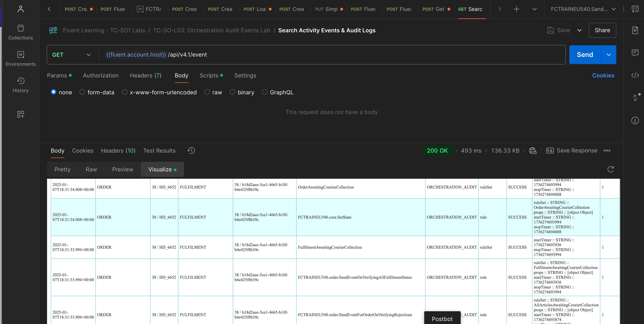
Task: Click the Share button
Action: tap(602, 30)
